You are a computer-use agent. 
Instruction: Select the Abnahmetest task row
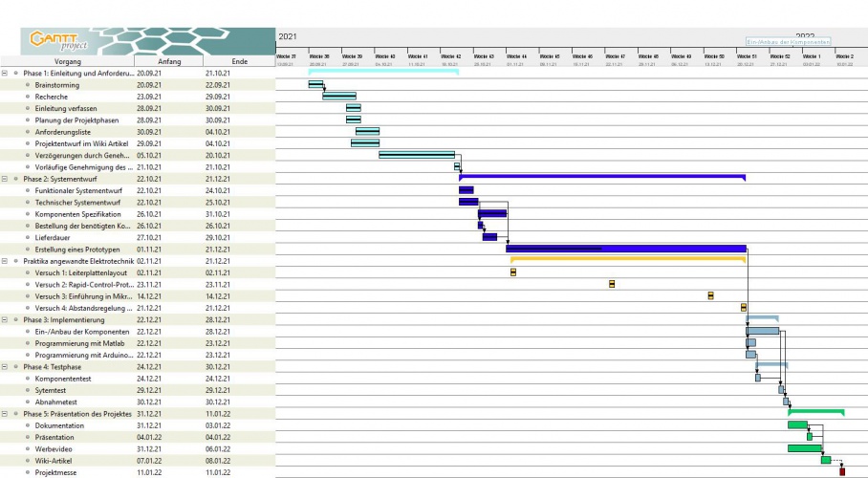(57, 402)
